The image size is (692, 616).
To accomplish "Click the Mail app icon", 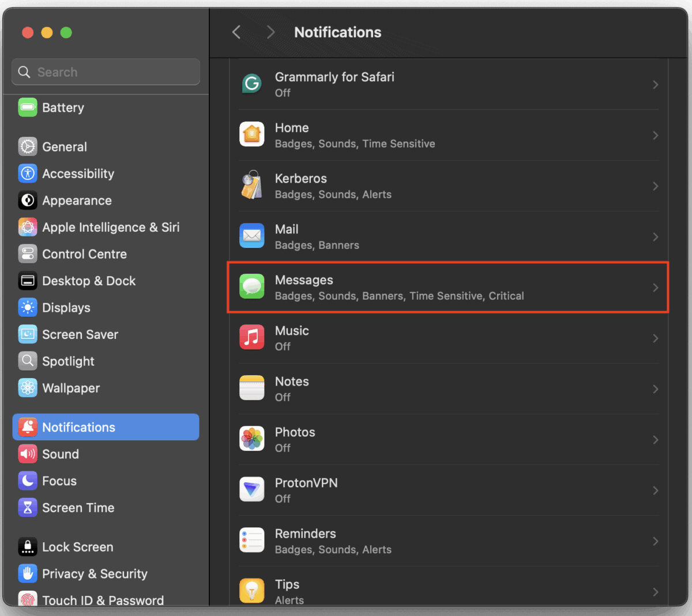I will (x=252, y=236).
